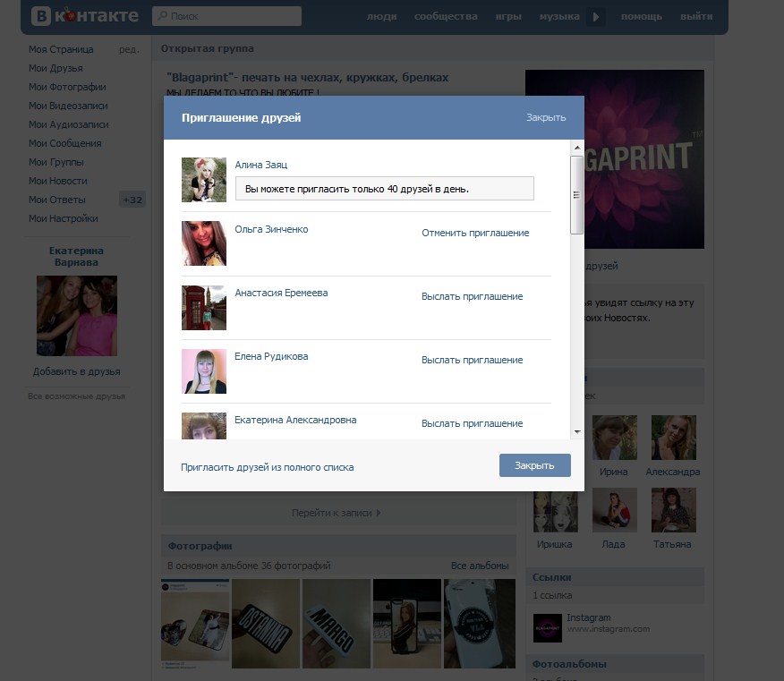The image size is (784, 681).
Task: Click the music play icon in header
Action: coord(595,16)
